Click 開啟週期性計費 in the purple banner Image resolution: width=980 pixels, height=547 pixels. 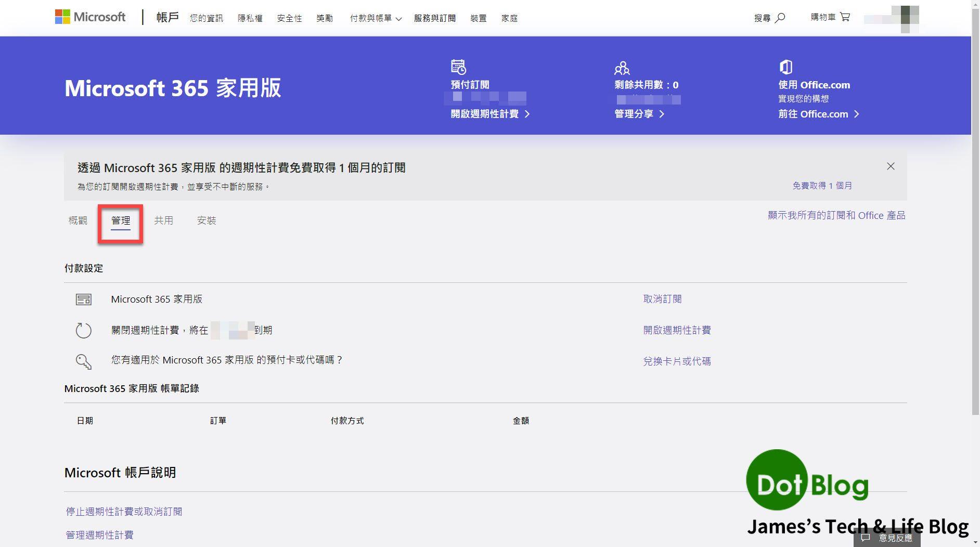pos(485,114)
